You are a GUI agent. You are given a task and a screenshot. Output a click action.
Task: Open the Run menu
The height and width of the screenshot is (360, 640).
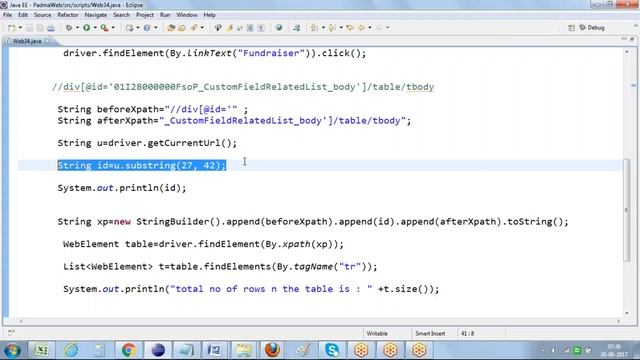(165, 15)
